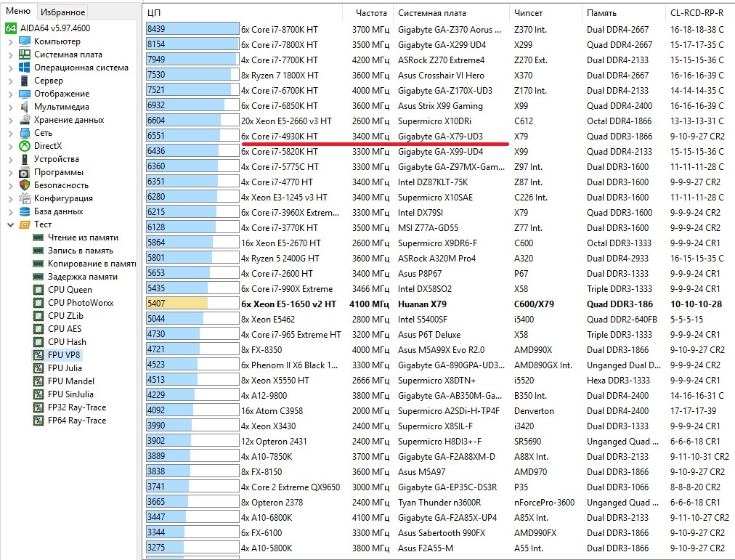Expand the DirectX tree node

click(x=11, y=147)
